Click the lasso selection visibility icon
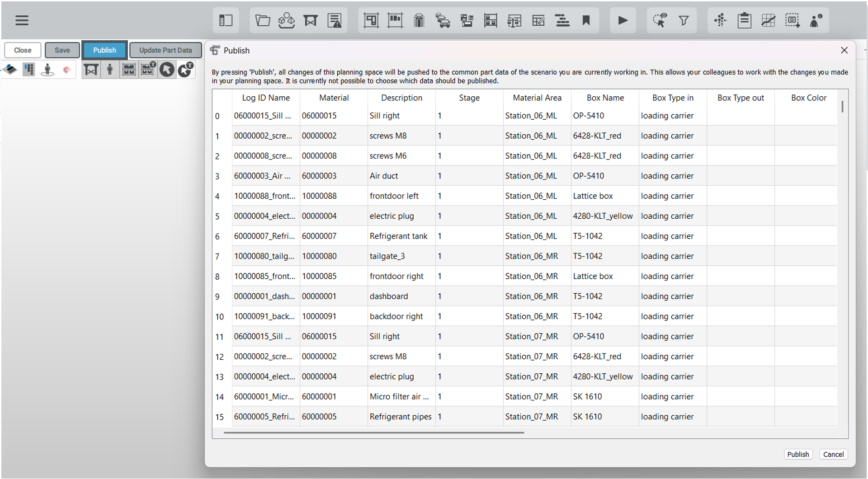This screenshot has height=479, width=868. point(660,20)
